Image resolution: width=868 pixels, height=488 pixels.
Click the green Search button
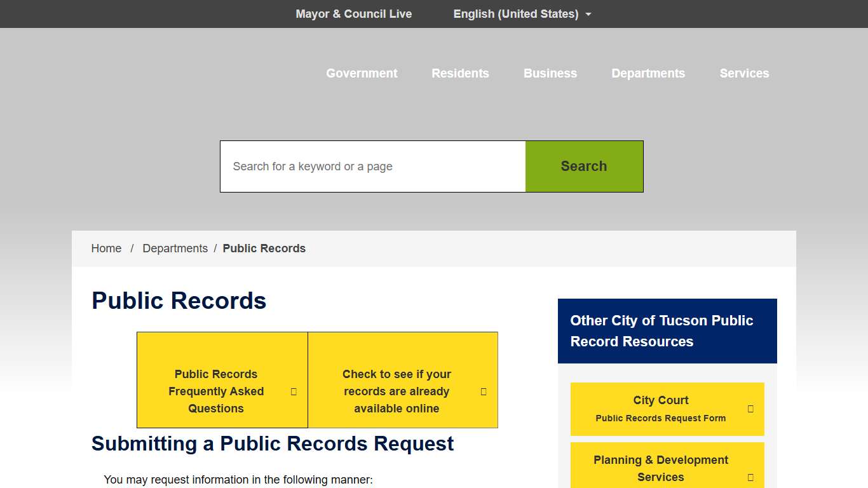coord(583,166)
